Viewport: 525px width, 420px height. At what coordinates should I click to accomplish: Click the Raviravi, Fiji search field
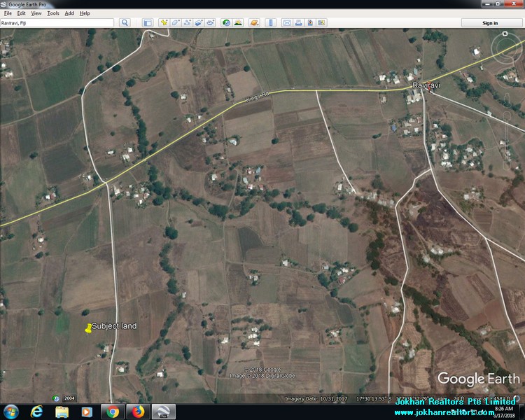click(x=57, y=23)
